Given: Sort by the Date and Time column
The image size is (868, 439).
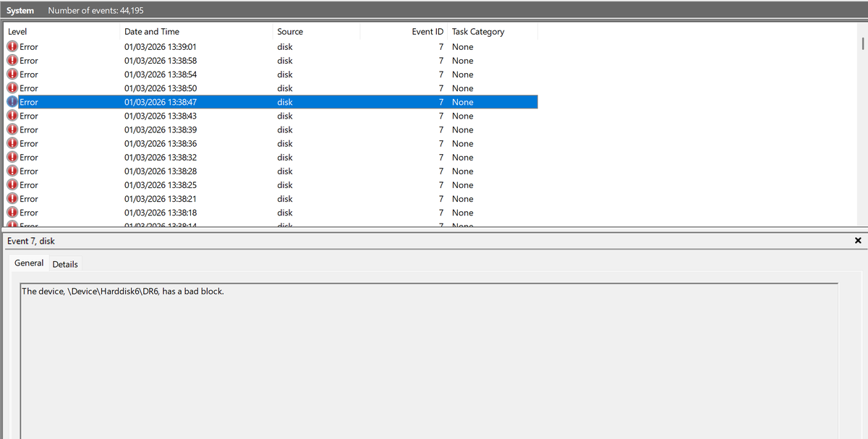Looking at the screenshot, I should tap(196, 32).
